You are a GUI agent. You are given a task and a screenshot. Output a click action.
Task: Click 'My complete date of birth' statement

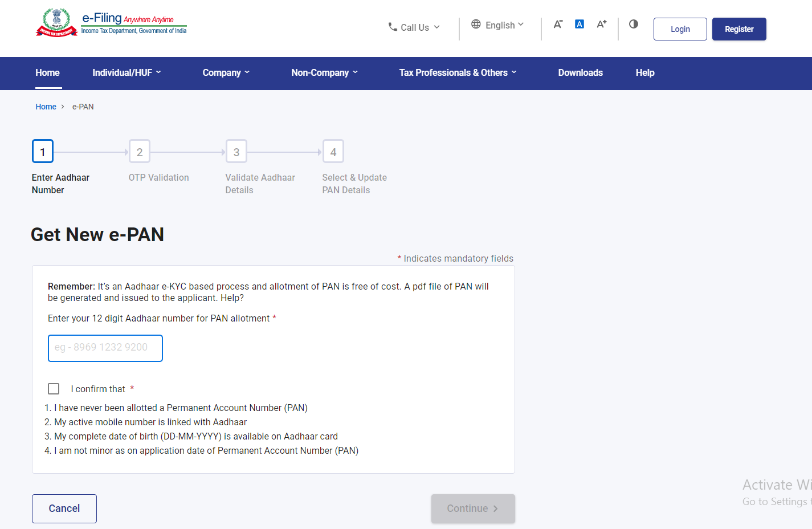click(196, 437)
